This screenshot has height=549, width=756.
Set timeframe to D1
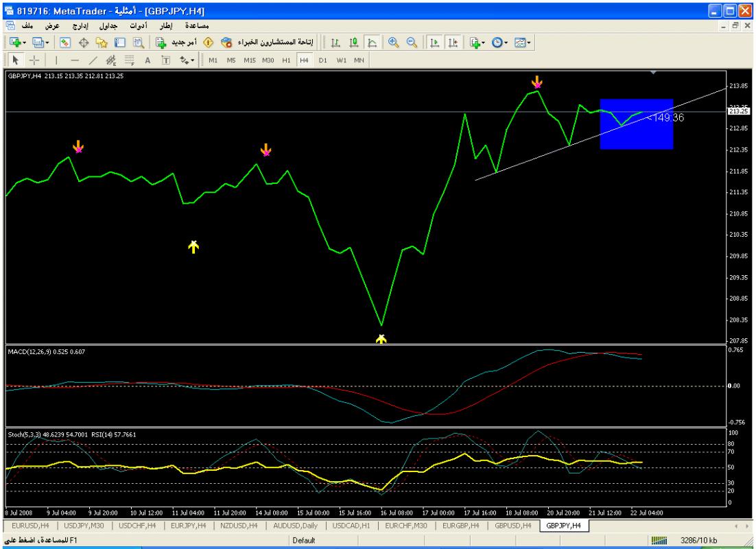[x=322, y=60]
